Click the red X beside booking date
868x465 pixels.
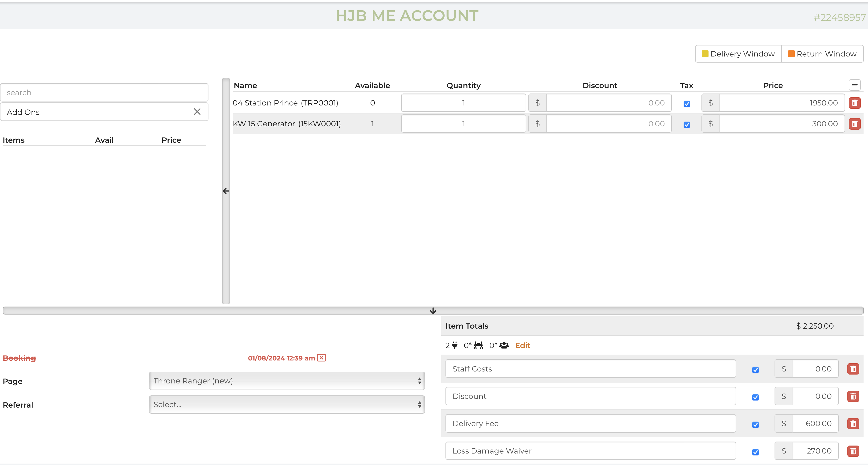(x=321, y=358)
